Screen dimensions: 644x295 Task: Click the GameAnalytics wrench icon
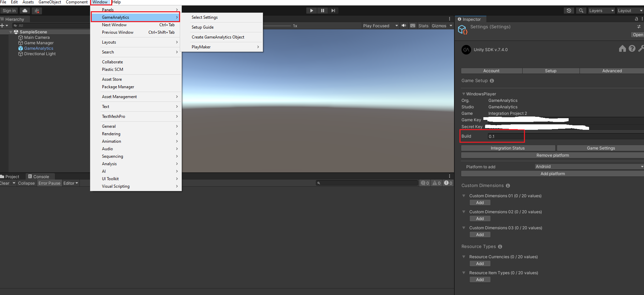point(641,49)
